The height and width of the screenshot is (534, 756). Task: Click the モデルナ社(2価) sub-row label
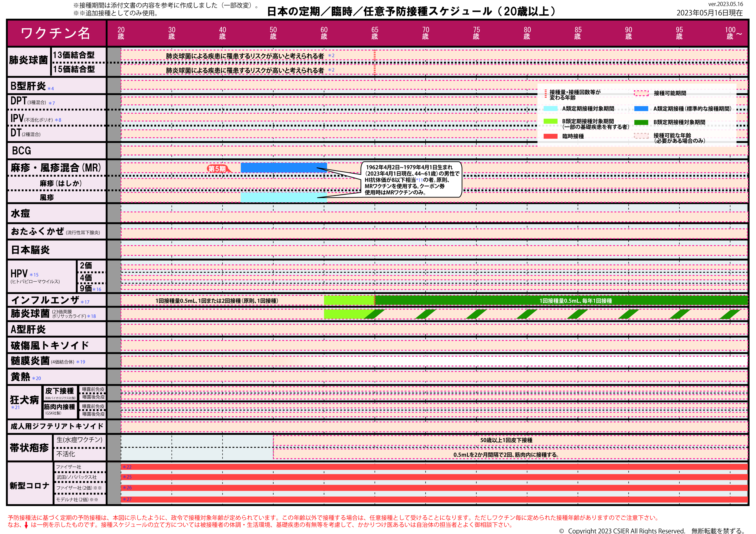[77, 499]
